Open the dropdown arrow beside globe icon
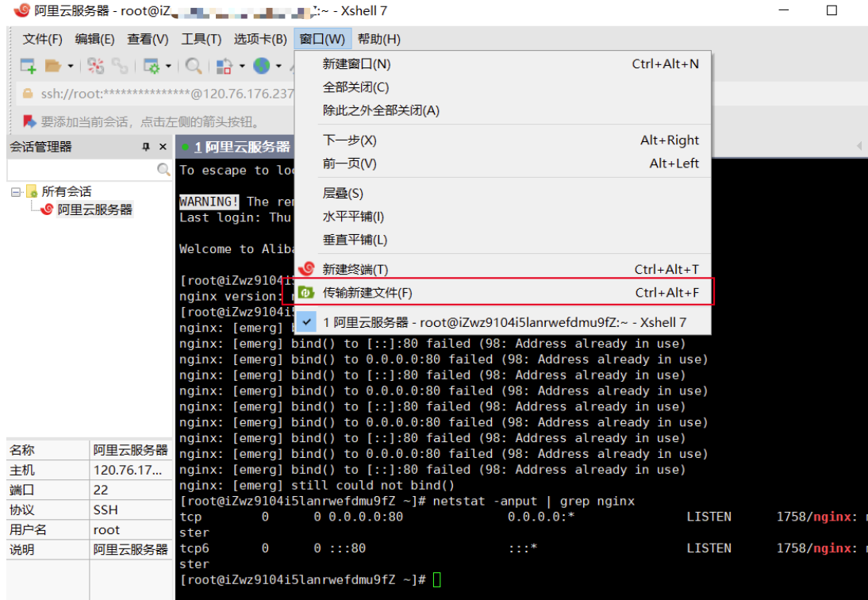 coord(278,66)
